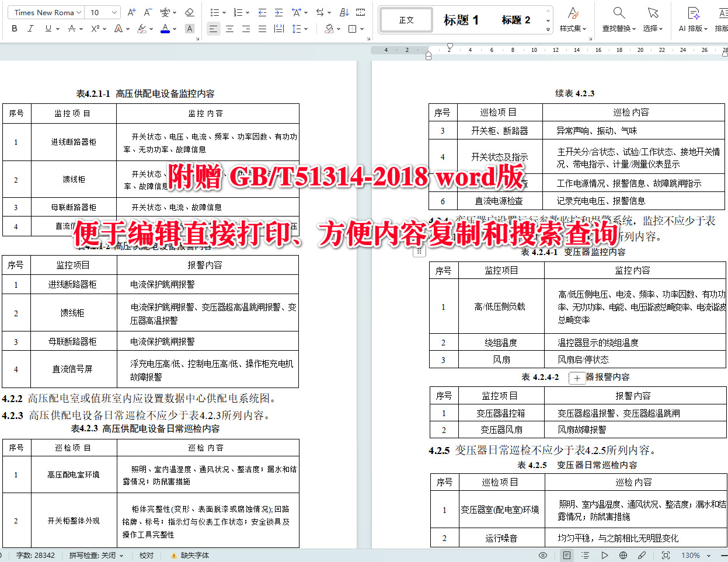This screenshot has width=728, height=562.
Task: Click the horizontal ruler at mark 10
Action: [x=534, y=50]
